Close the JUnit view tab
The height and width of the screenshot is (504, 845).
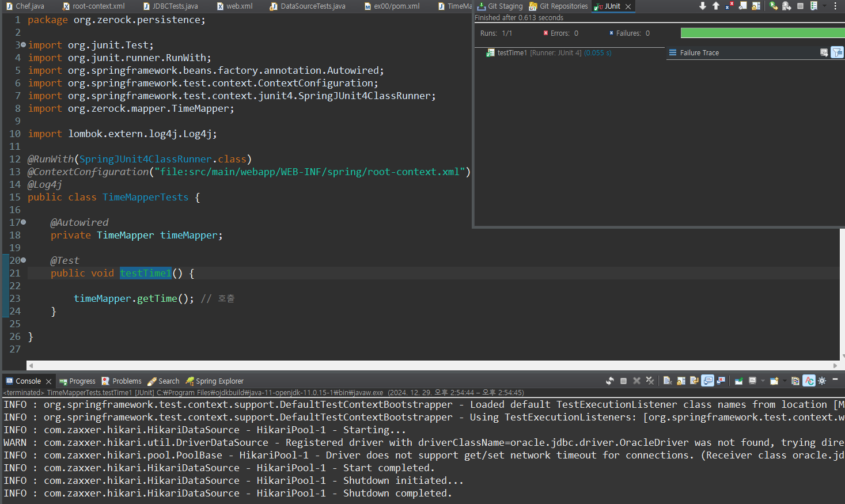(x=628, y=6)
